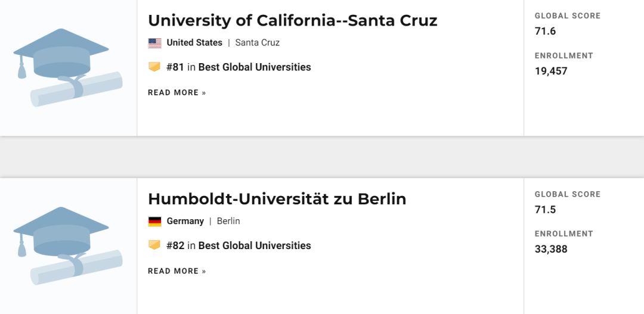Click the 19,457 enrollment figure

coord(551,71)
